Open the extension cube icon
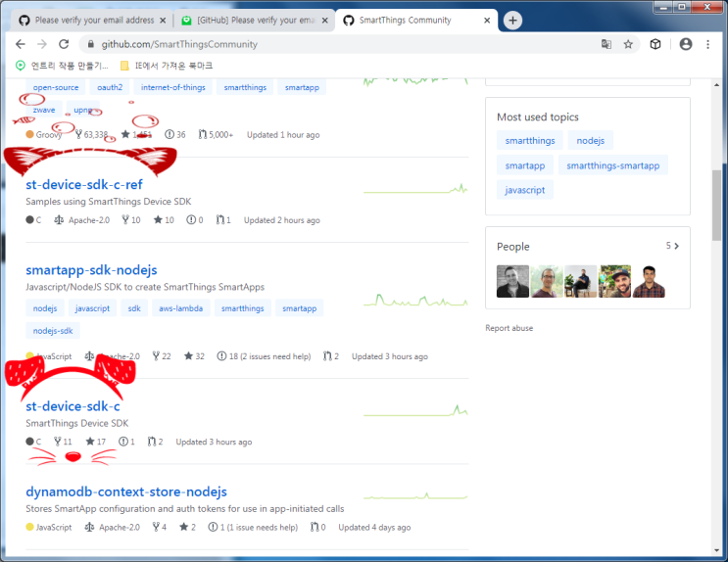Screen dimensions: 728x562 pyautogui.click(x=655, y=44)
